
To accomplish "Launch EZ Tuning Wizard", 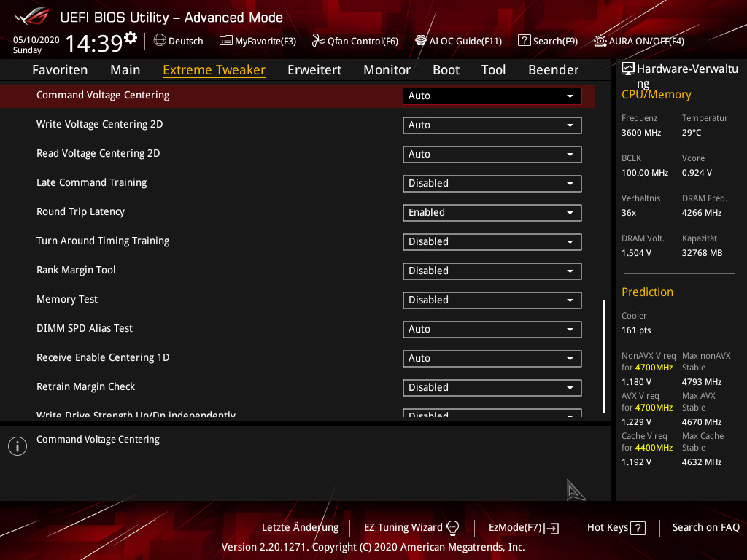I will coord(411,528).
